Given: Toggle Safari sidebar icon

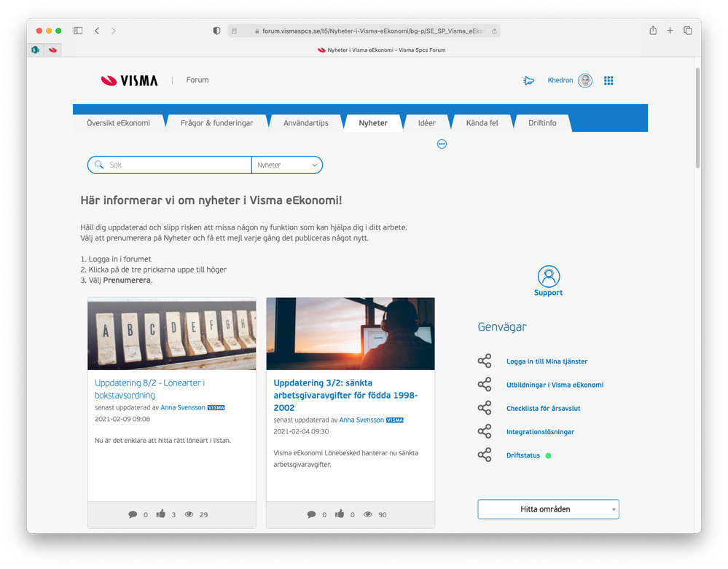Looking at the screenshot, I should point(78,31).
